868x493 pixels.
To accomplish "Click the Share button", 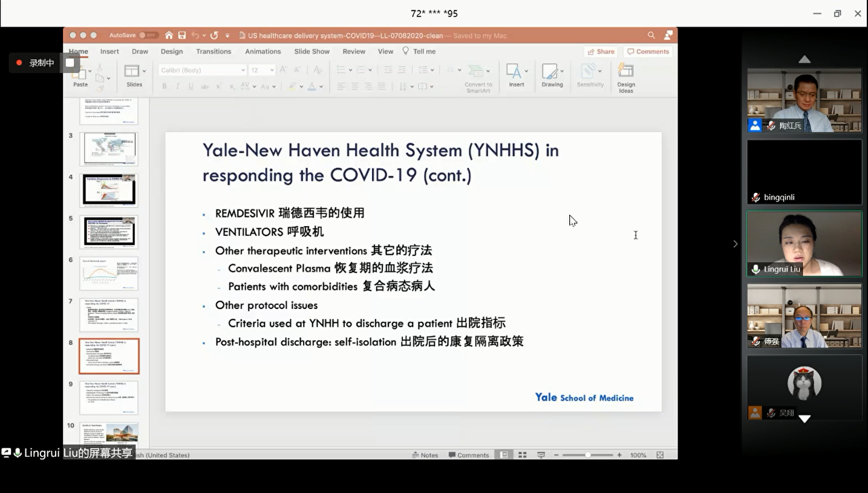I will tap(600, 51).
